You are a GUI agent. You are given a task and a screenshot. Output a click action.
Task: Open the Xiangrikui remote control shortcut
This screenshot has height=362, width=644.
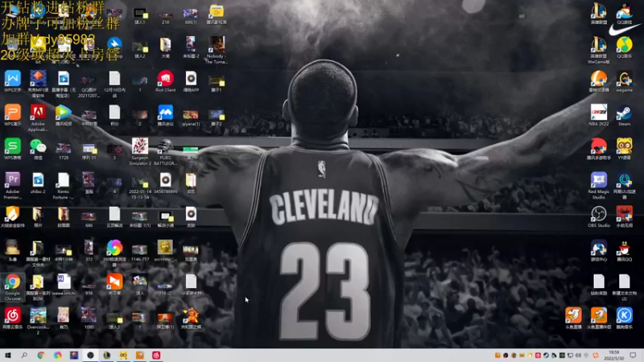pos(114,285)
